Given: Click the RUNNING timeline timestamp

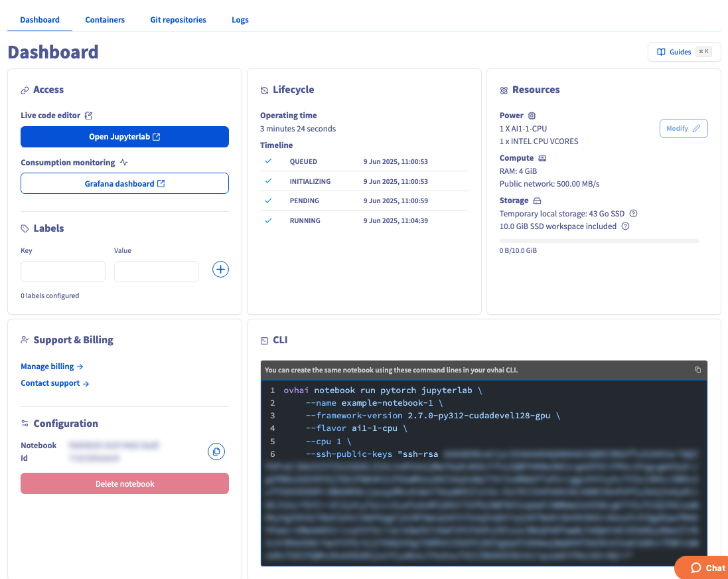Looking at the screenshot, I should (396, 220).
